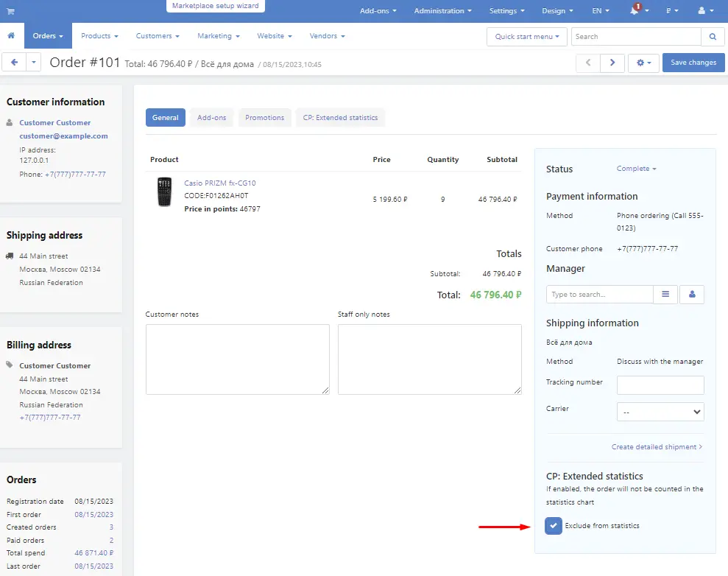728x576 pixels.
Task: Expand the Add-ons top menu
Action: [378, 11]
